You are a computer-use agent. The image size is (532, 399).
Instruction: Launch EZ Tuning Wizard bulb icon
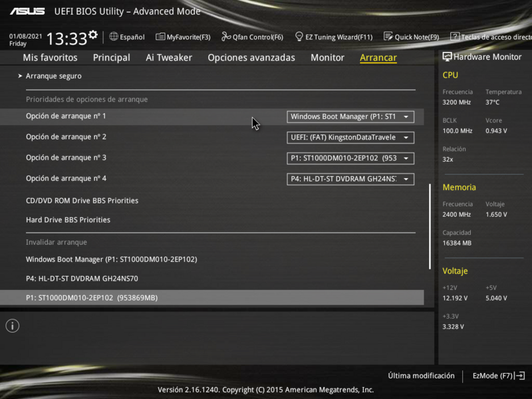click(299, 37)
